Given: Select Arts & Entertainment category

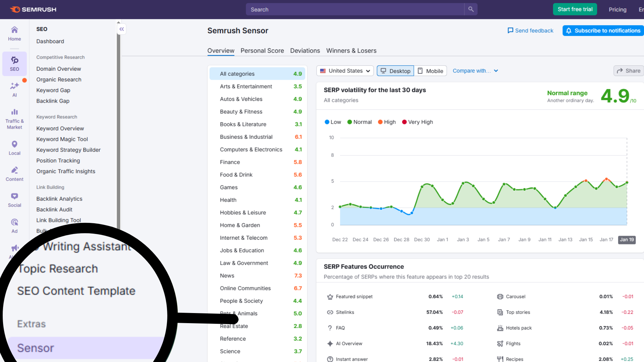Looking at the screenshot, I should [257, 86].
